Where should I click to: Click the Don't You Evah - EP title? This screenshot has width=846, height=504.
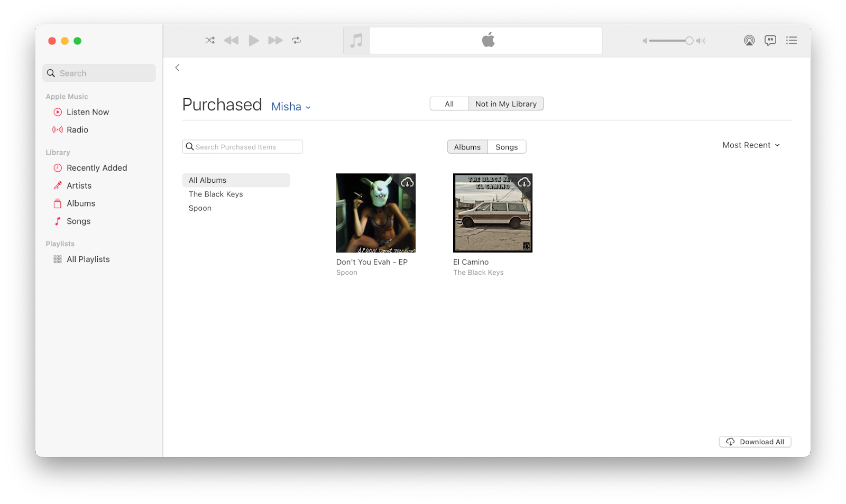372,262
